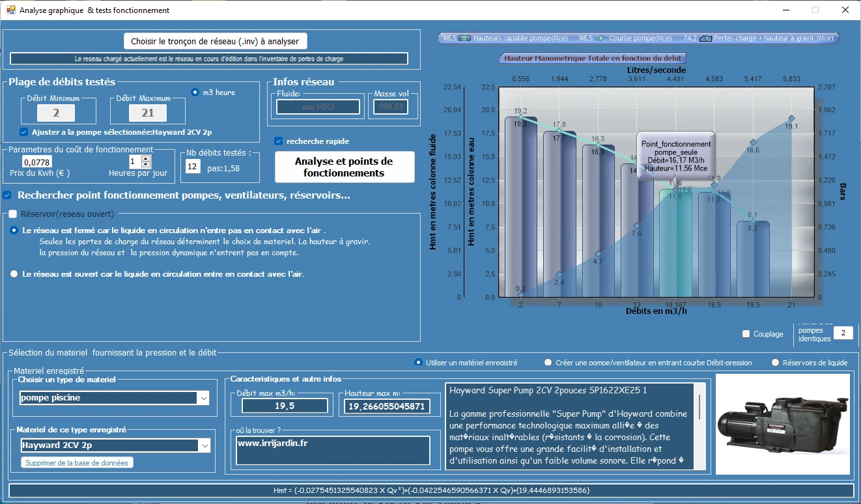Click the Débit Maximum field

click(x=148, y=113)
